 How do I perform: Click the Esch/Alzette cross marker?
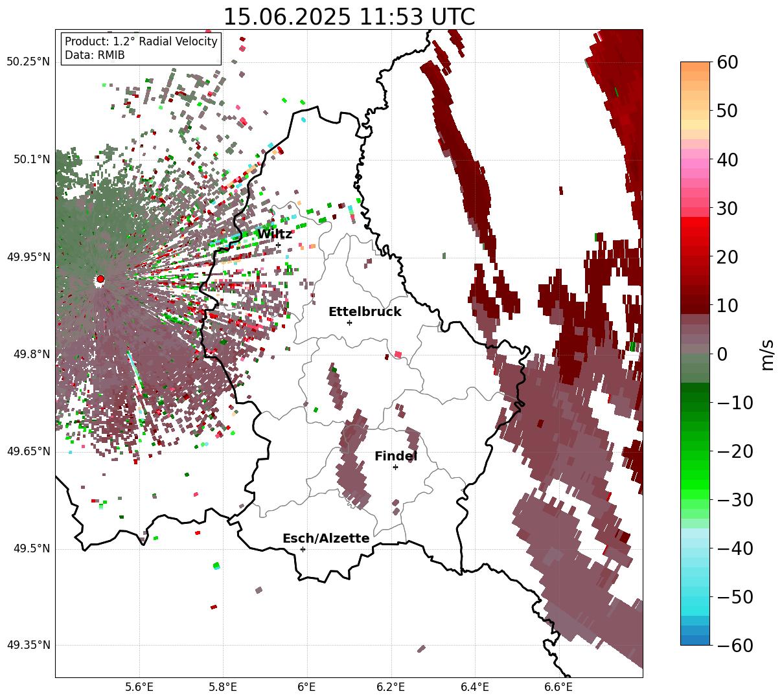tap(303, 549)
